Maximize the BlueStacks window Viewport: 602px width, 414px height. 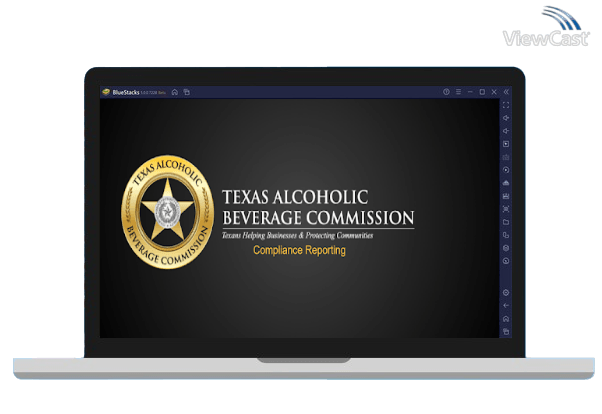[482, 92]
